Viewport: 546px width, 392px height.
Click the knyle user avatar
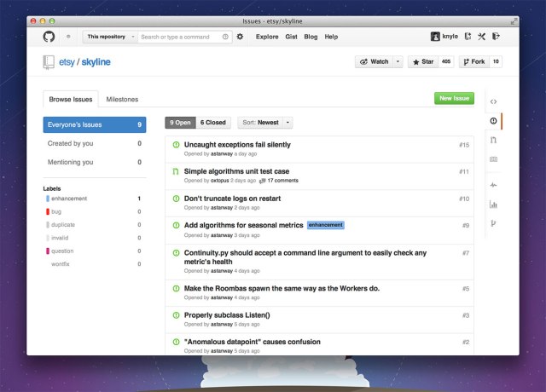(x=435, y=36)
